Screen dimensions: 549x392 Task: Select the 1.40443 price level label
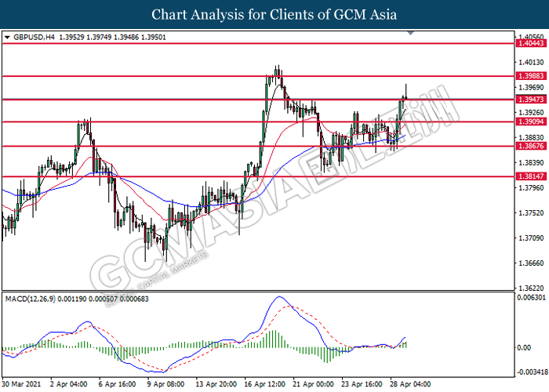(x=531, y=43)
